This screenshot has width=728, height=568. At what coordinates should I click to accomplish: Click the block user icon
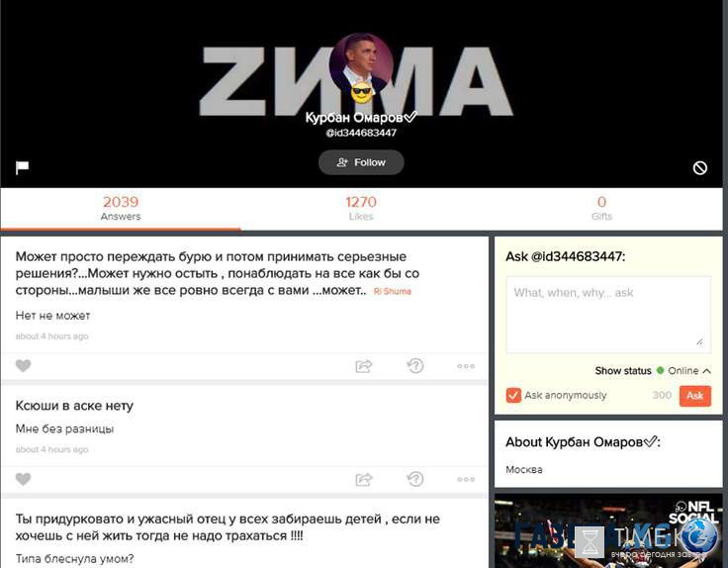pyautogui.click(x=700, y=167)
